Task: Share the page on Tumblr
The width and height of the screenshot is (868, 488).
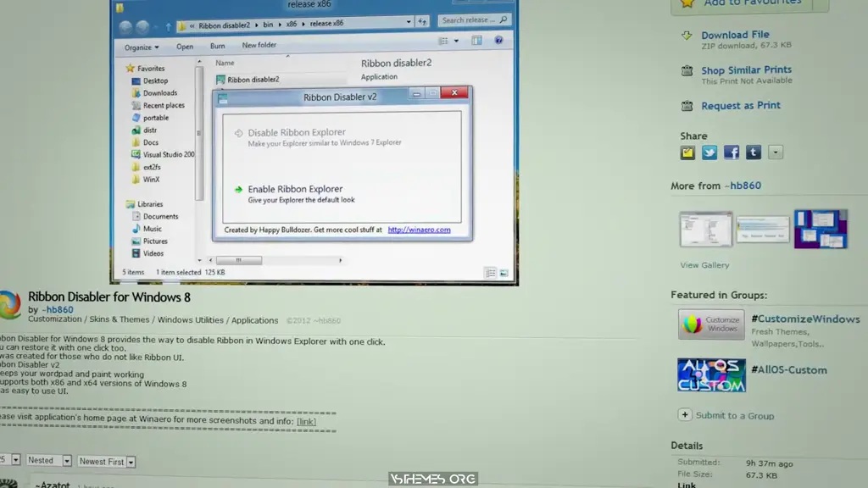Action: (x=754, y=152)
